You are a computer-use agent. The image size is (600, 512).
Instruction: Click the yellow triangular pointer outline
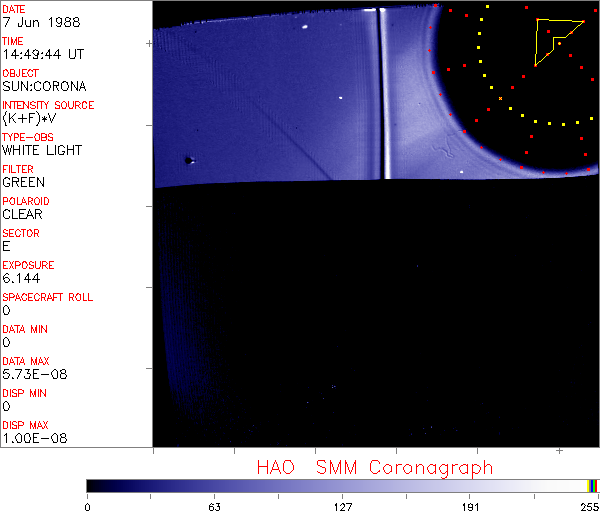[x=556, y=39]
